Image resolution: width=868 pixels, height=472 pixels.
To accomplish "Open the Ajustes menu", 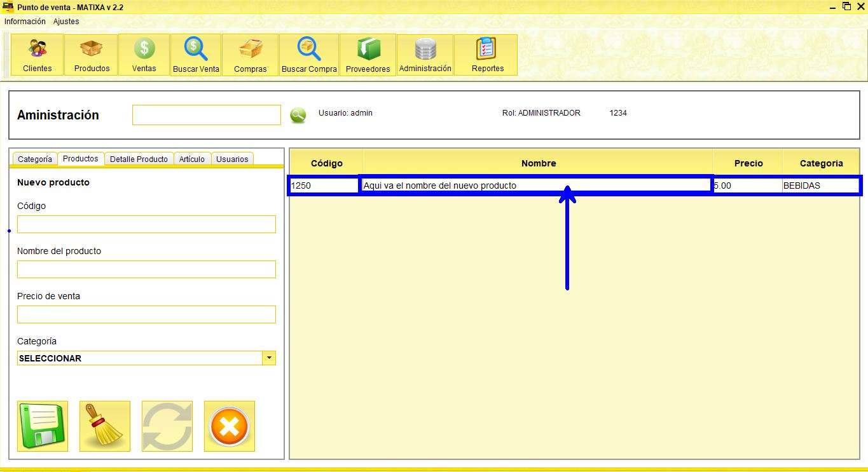I will [x=65, y=21].
